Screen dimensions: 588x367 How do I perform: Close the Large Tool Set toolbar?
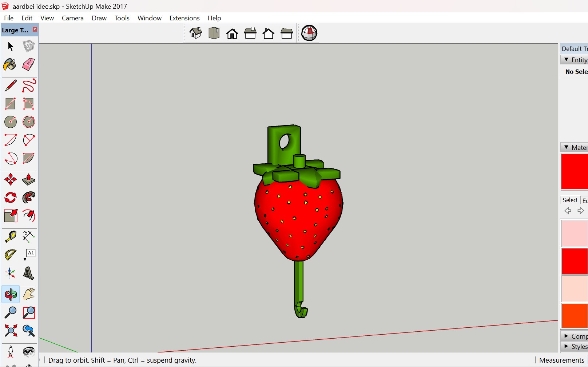click(35, 29)
